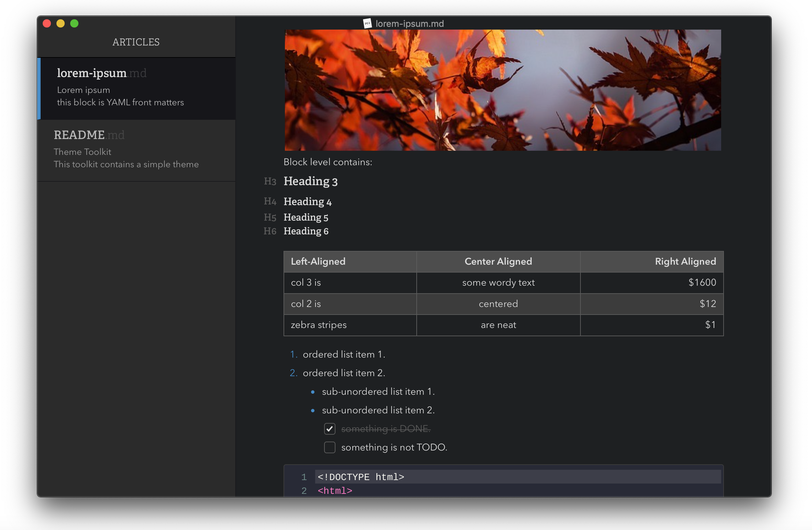812x530 pixels.
Task: Select the ARTICLES section header
Action: tap(136, 41)
